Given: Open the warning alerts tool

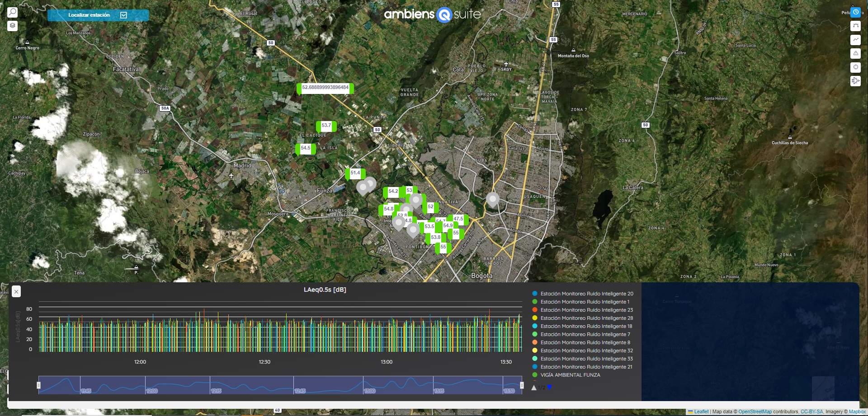Looking at the screenshot, I should click(x=855, y=53).
